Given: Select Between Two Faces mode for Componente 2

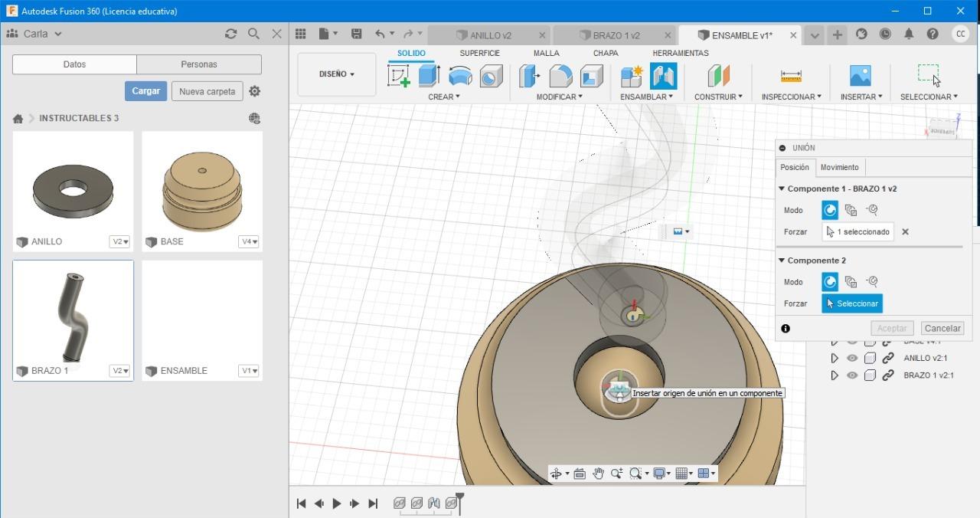Looking at the screenshot, I should click(851, 282).
